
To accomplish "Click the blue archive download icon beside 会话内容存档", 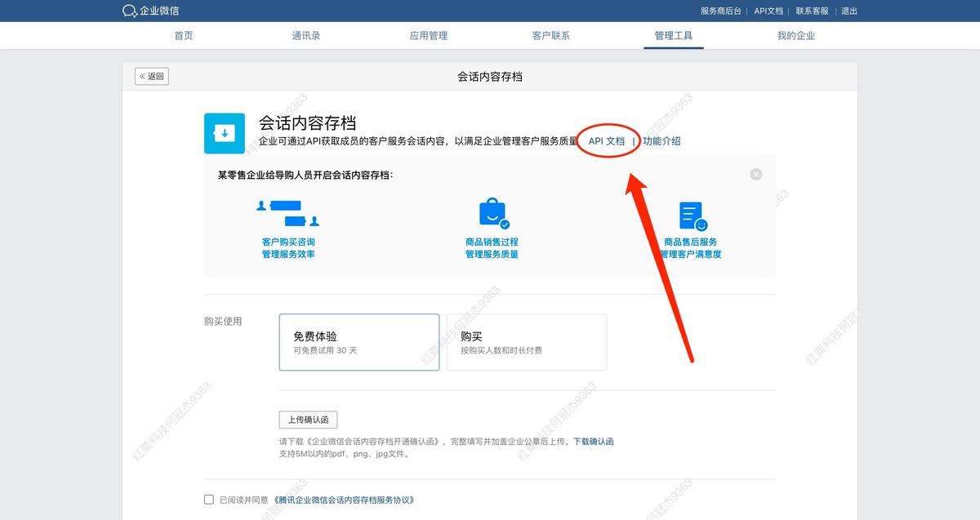I will point(224,132).
